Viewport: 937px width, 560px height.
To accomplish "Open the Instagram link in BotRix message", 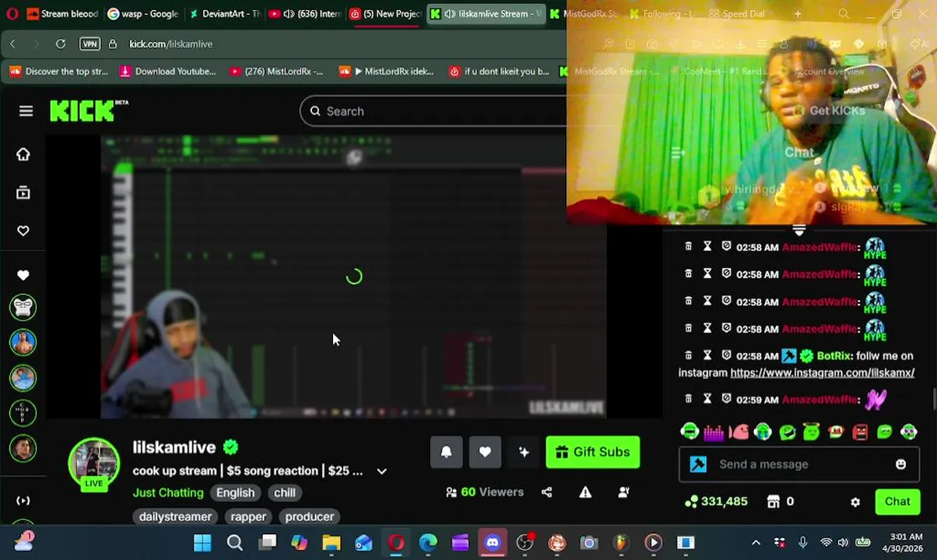I will coord(822,373).
